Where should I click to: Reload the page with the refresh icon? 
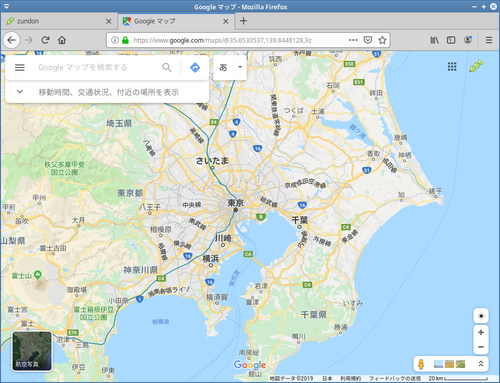click(45, 40)
